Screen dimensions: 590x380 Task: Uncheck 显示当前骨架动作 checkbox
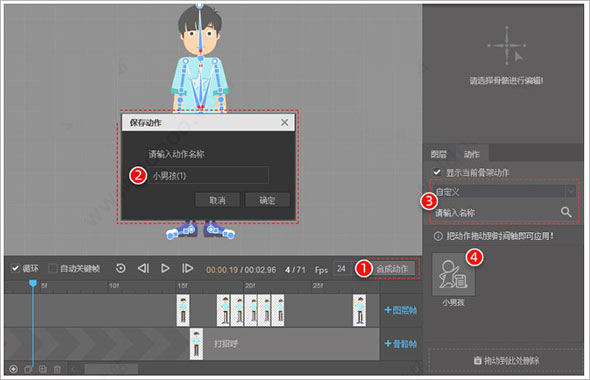click(x=436, y=172)
